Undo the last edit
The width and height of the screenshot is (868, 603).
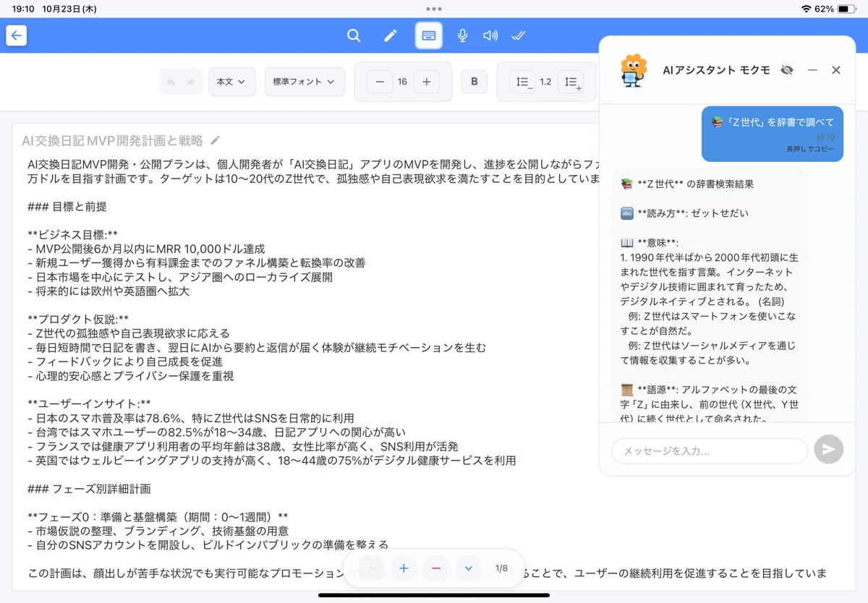click(171, 82)
